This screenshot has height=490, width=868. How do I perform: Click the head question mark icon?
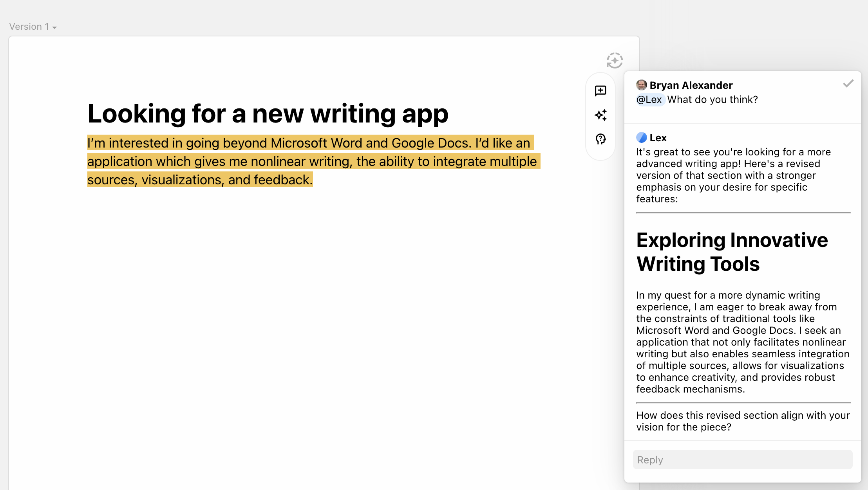pos(600,139)
